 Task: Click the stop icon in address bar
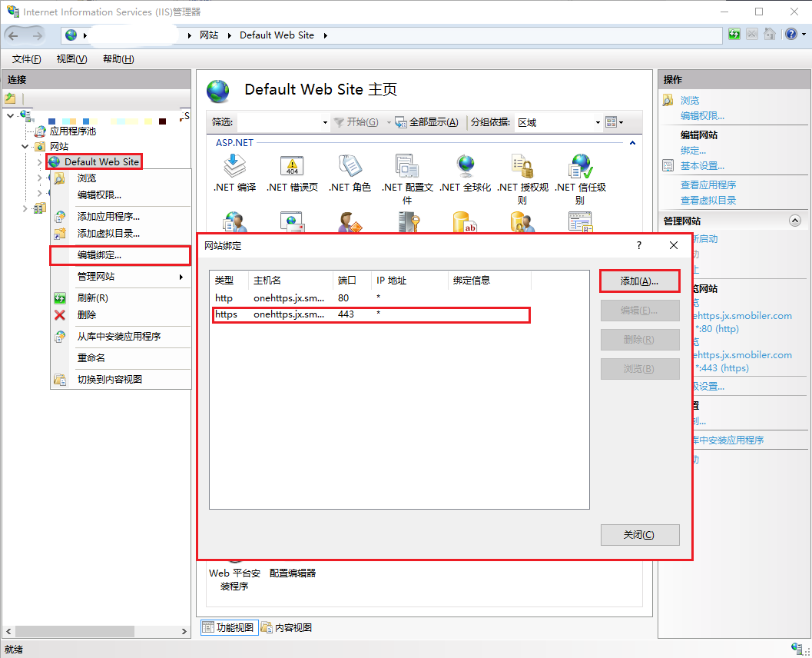click(752, 35)
